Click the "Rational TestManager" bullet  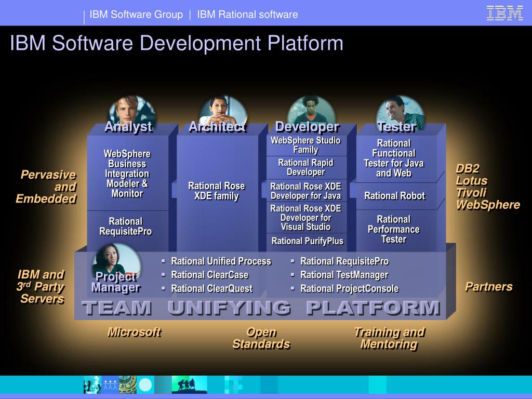click(344, 275)
